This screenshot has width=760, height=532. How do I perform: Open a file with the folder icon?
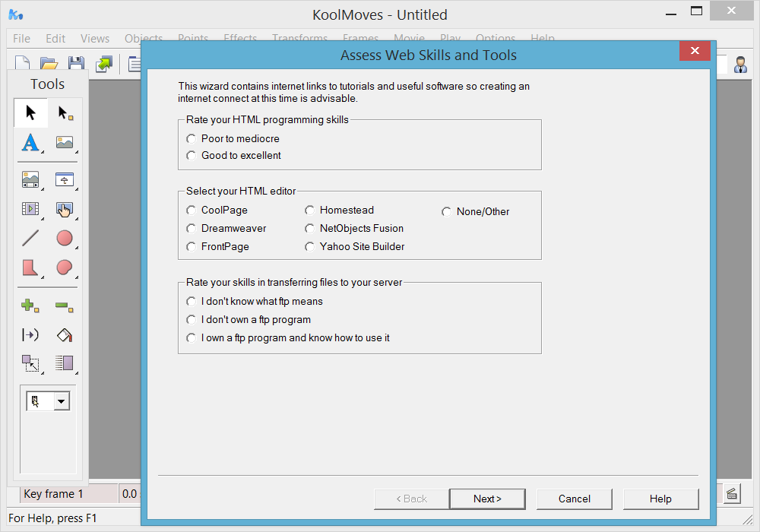click(49, 64)
